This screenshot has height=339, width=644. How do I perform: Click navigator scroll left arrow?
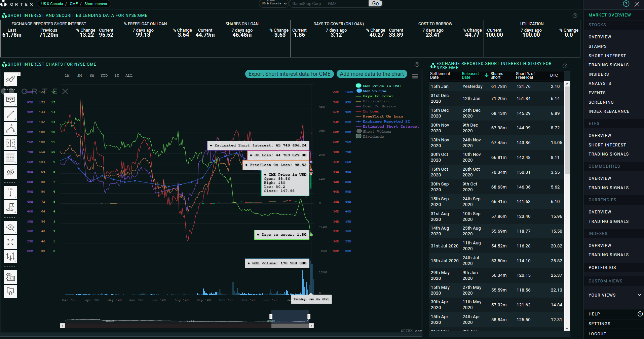(62, 326)
